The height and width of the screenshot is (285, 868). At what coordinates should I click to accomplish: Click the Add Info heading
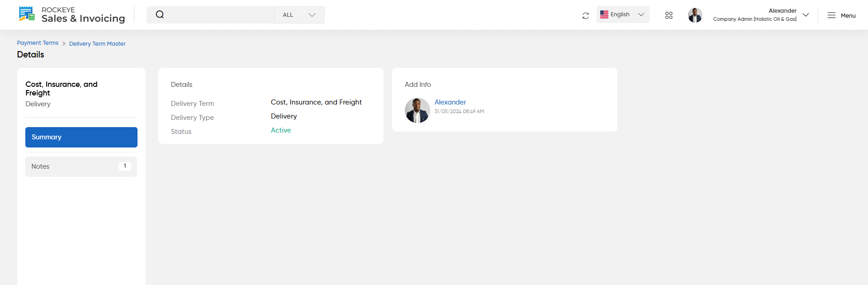point(417,85)
